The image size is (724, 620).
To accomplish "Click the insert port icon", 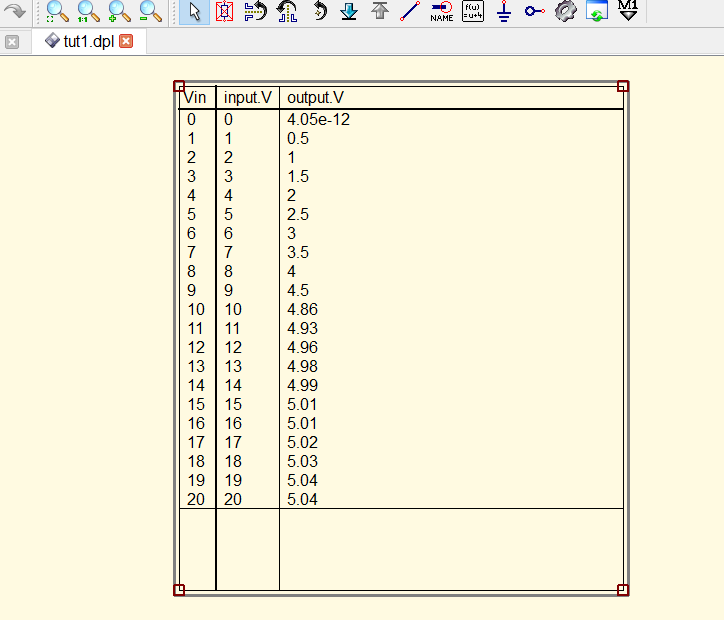I will pos(535,11).
